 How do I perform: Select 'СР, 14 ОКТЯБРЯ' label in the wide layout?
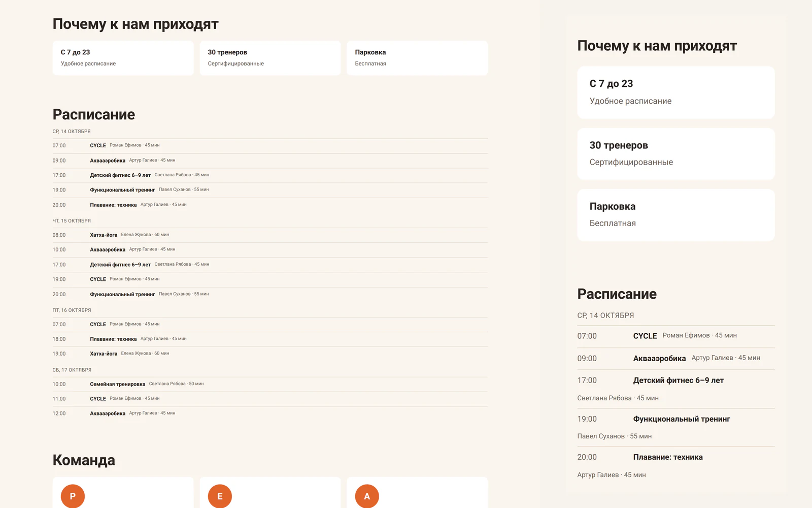[x=72, y=132]
